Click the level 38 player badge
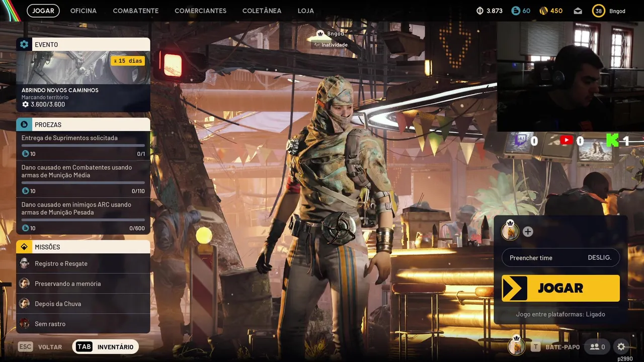 coord(598,11)
